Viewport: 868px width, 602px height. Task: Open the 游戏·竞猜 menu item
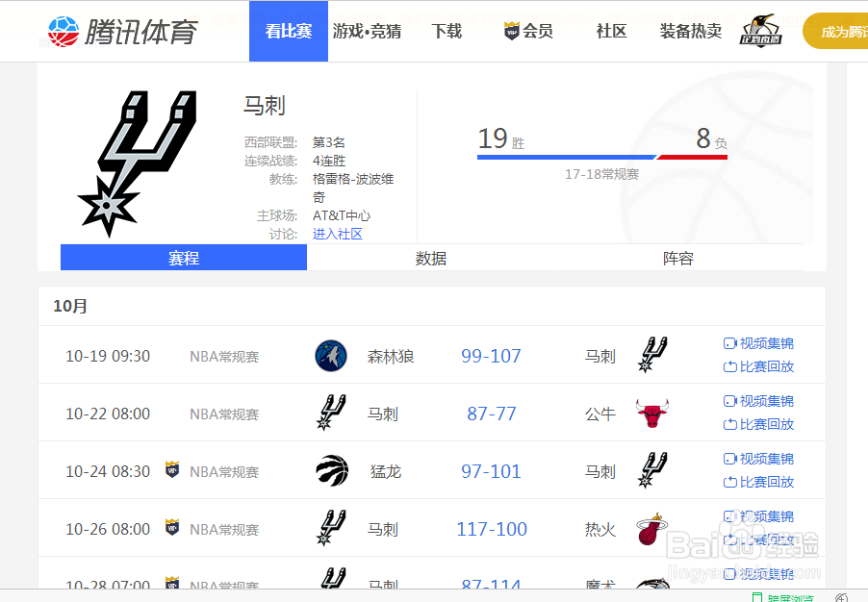pos(368,30)
